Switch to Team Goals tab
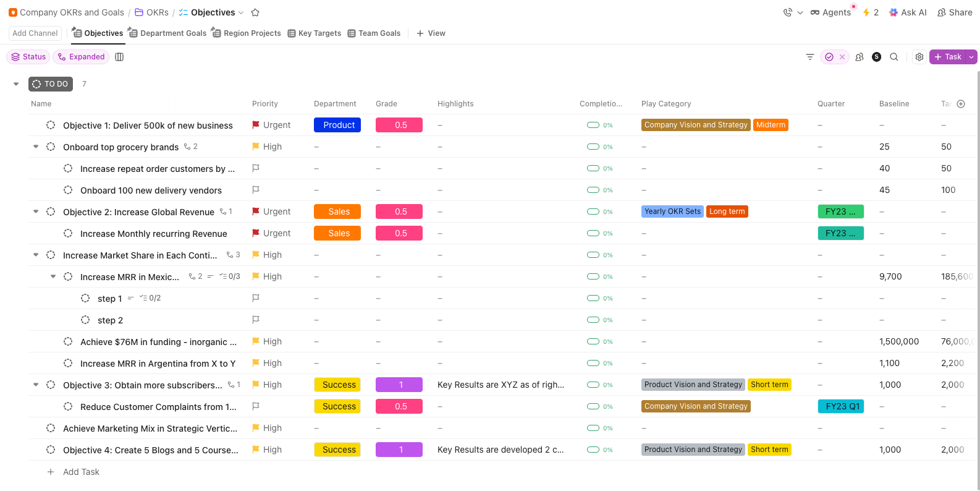980x491 pixels. coord(374,33)
